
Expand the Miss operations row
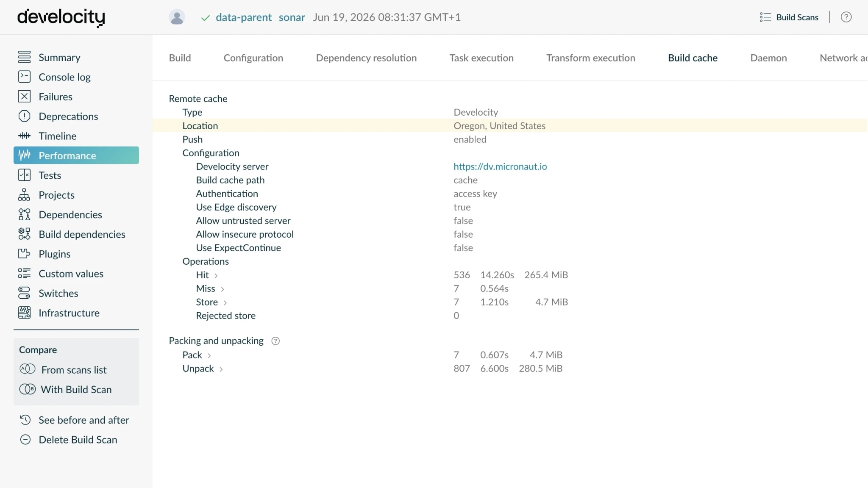222,289
